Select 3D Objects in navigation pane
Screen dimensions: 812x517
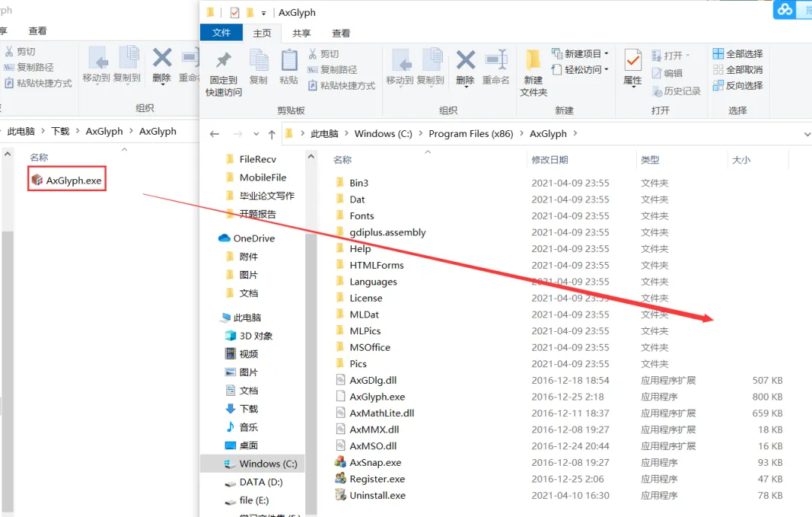pyautogui.click(x=249, y=336)
